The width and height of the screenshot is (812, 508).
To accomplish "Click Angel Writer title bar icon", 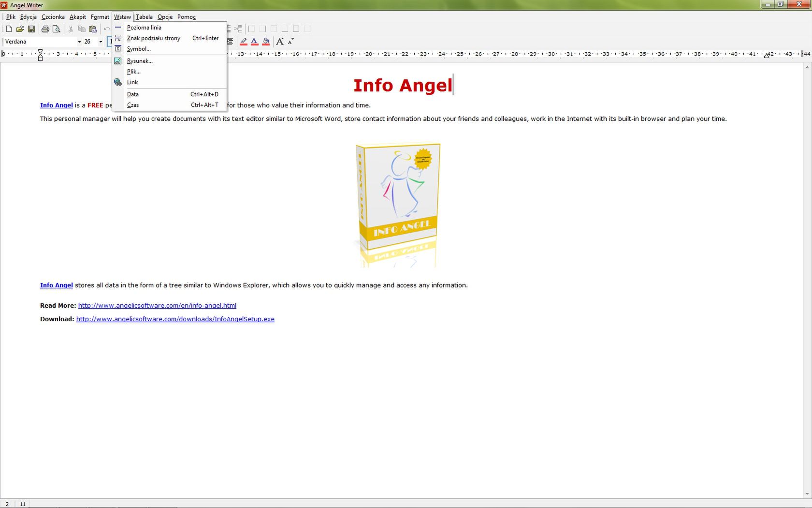I will click(x=4, y=5).
